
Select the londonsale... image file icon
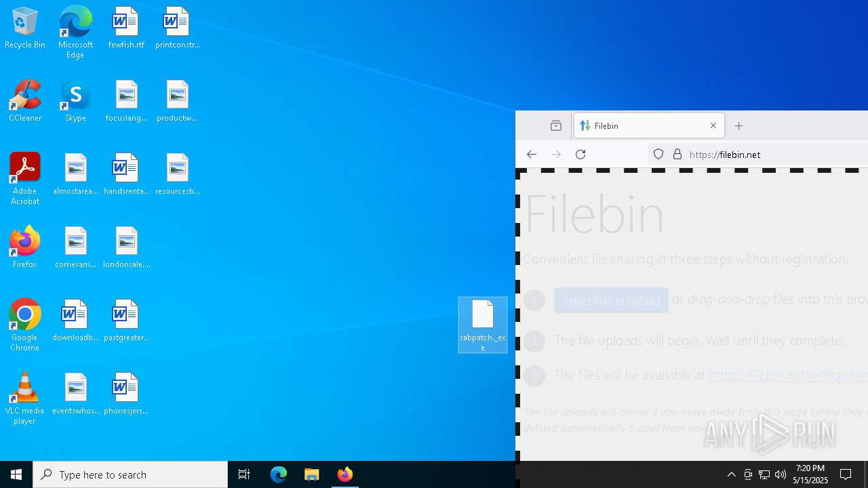click(x=126, y=248)
